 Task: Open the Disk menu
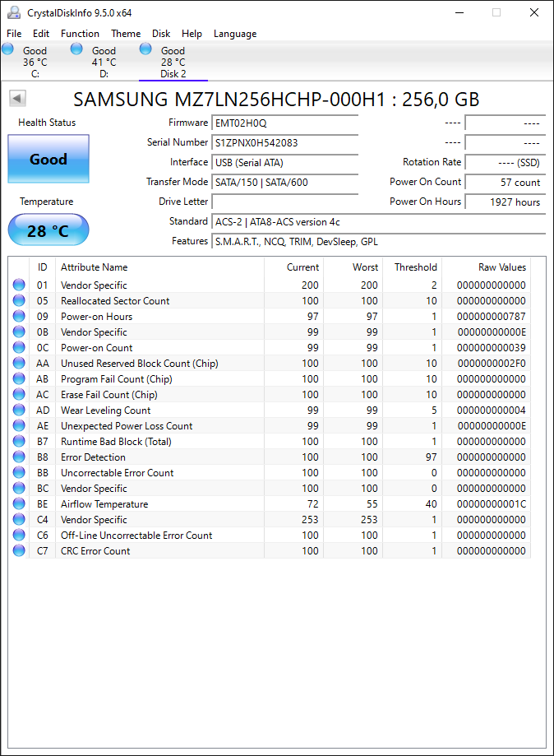[x=161, y=33]
